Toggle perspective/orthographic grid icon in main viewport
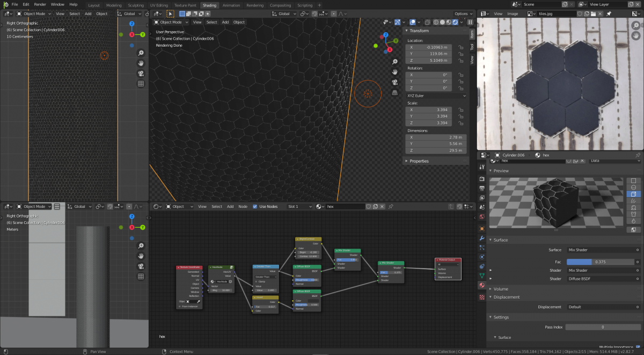Screen dimensions: 644x355 394,92
